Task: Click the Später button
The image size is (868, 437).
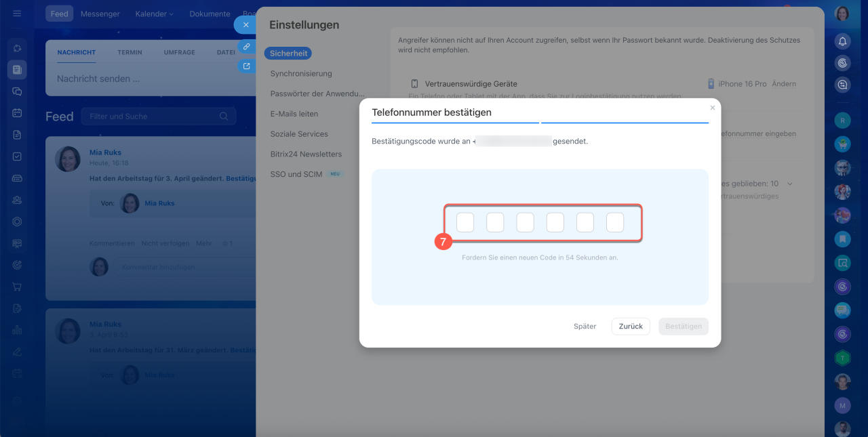Action: pyautogui.click(x=585, y=327)
